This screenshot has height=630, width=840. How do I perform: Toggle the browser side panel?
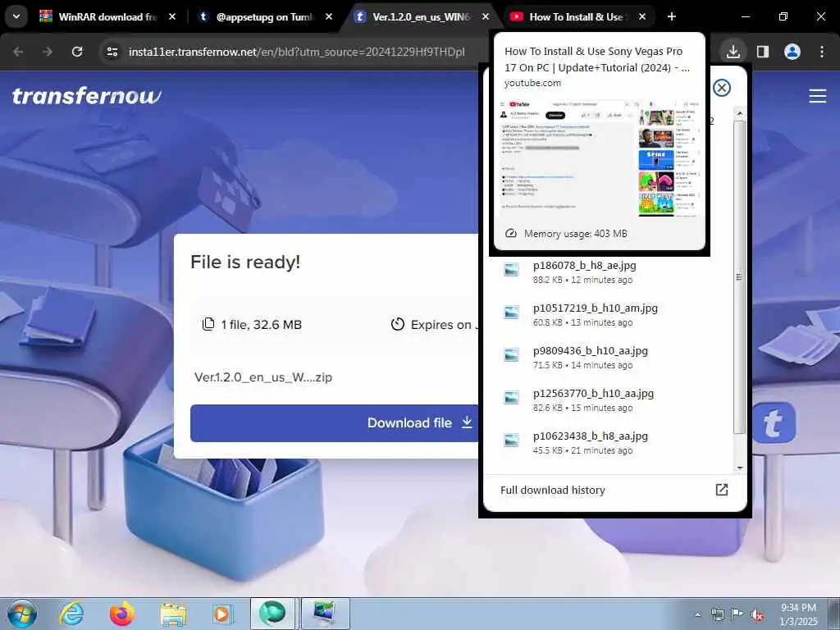[763, 52]
